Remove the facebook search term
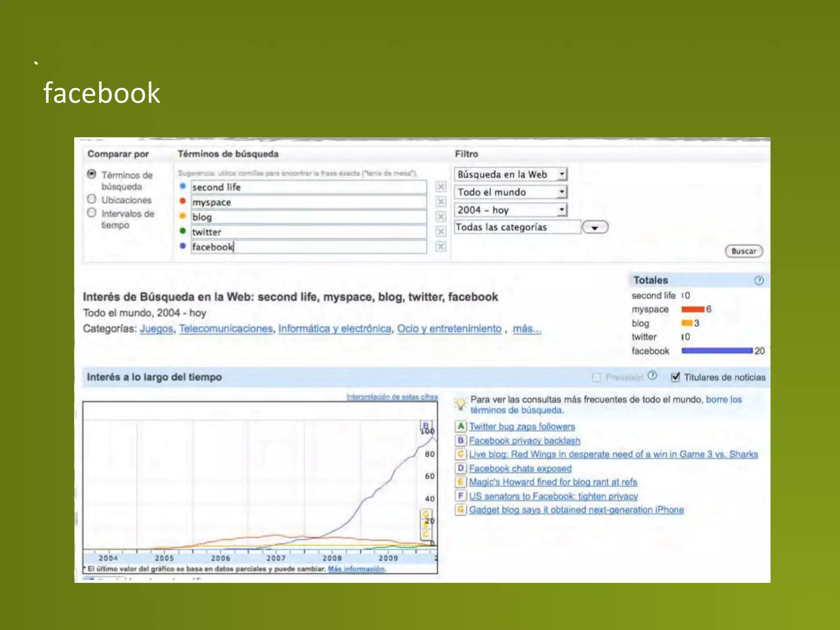 [x=441, y=247]
